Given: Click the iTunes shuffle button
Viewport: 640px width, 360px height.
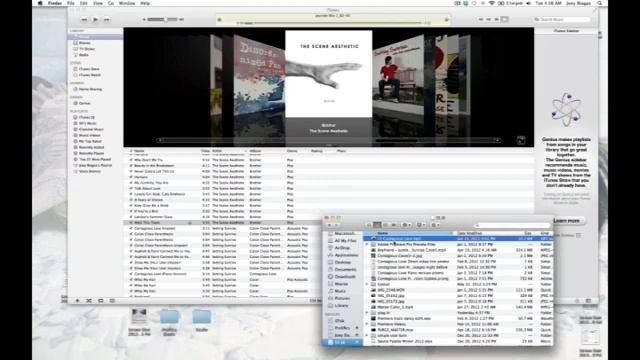Looking at the screenshot, I should pos(89,301).
